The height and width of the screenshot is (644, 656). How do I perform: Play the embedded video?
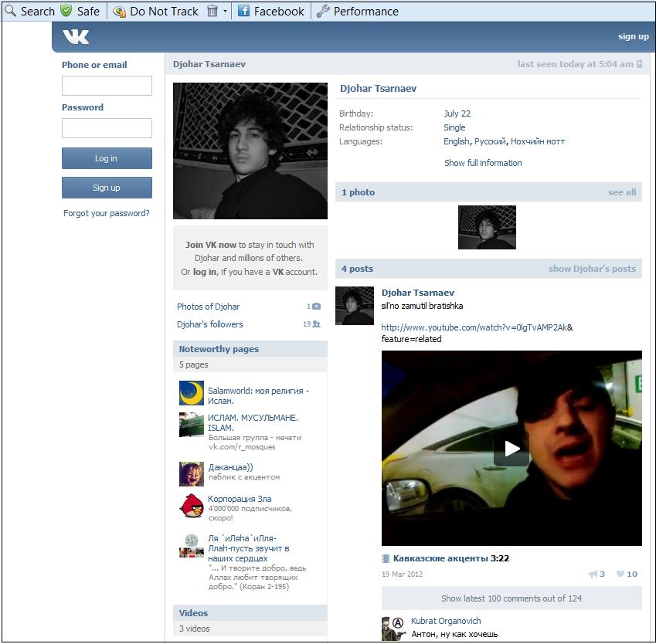tap(512, 449)
